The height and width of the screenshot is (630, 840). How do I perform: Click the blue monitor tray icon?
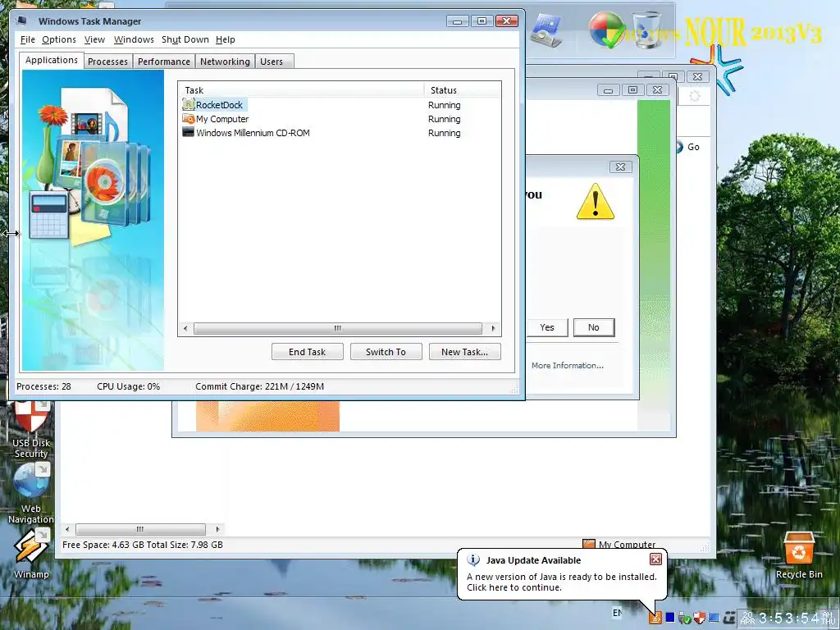click(714, 618)
